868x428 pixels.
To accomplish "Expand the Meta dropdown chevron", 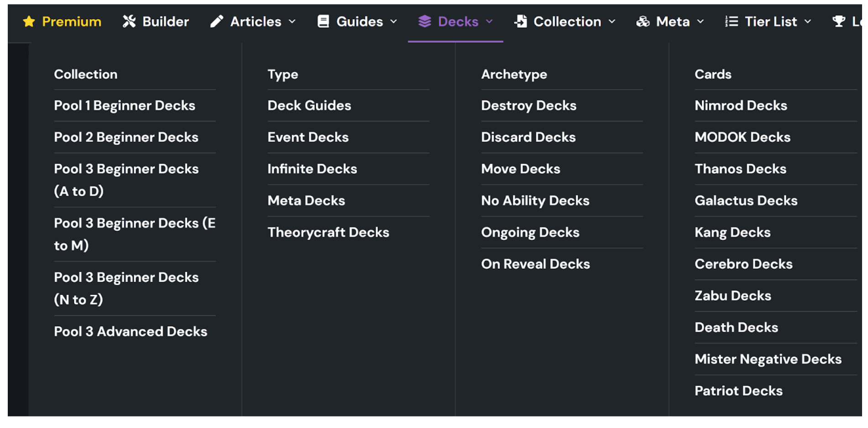I will click(701, 21).
